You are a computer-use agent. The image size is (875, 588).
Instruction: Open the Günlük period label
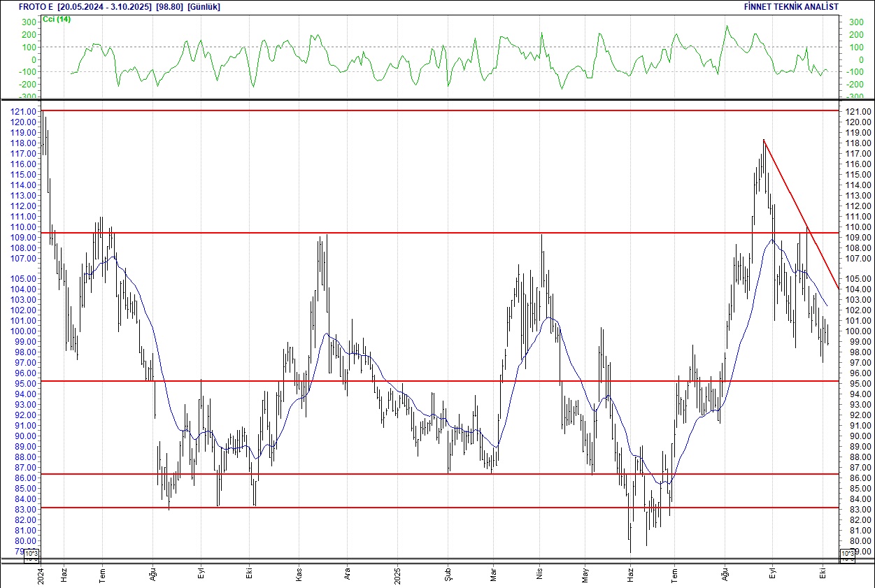coord(205,6)
